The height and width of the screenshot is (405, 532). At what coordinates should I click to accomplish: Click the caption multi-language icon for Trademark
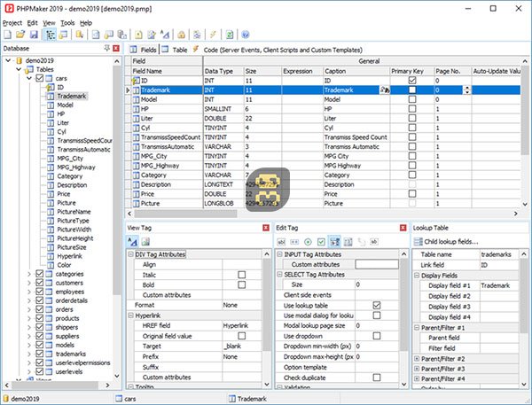385,90
